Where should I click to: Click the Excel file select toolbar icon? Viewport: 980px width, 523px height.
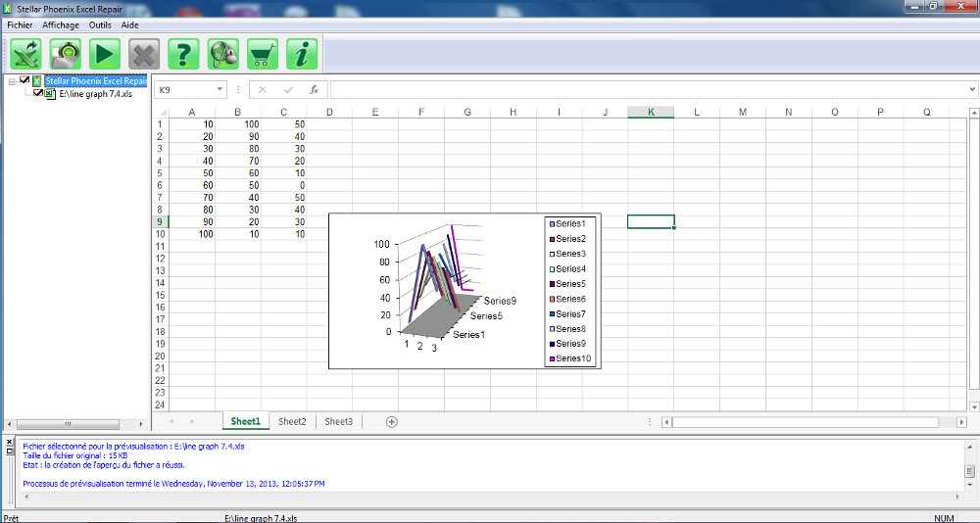click(x=27, y=53)
